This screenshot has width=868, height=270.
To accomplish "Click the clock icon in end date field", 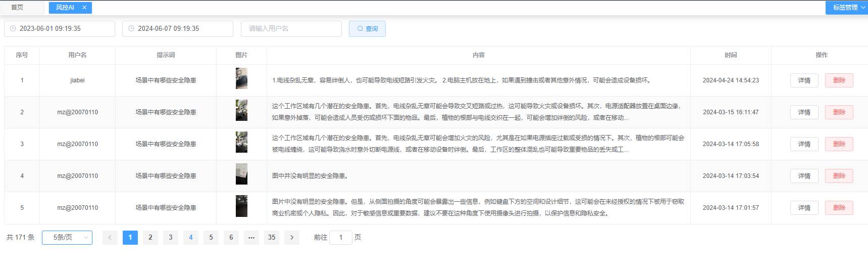I will click(131, 29).
